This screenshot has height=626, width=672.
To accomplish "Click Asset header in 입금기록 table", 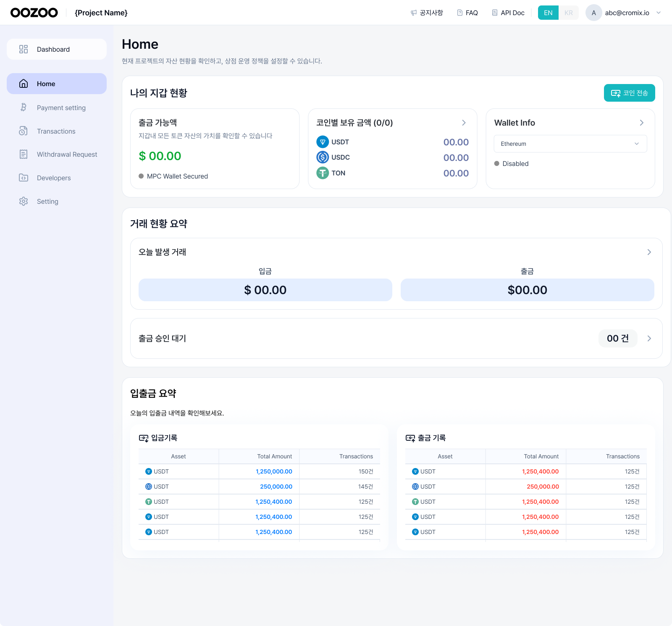I will click(178, 456).
